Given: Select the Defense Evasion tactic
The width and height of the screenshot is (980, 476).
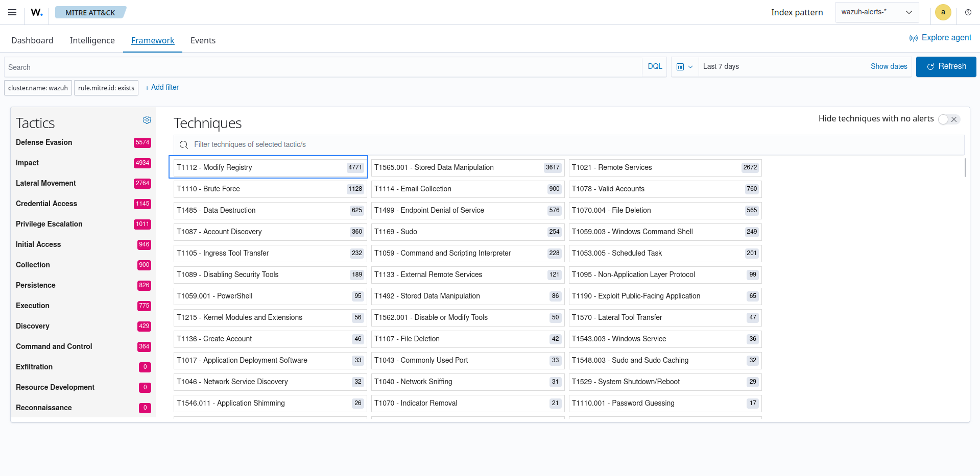Looking at the screenshot, I should [44, 142].
